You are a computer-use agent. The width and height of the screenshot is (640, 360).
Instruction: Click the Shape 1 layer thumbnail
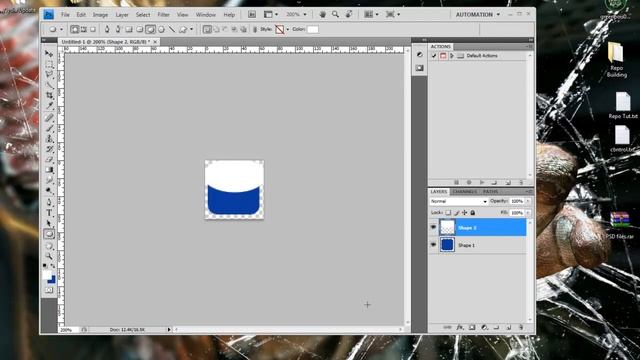(x=447, y=245)
